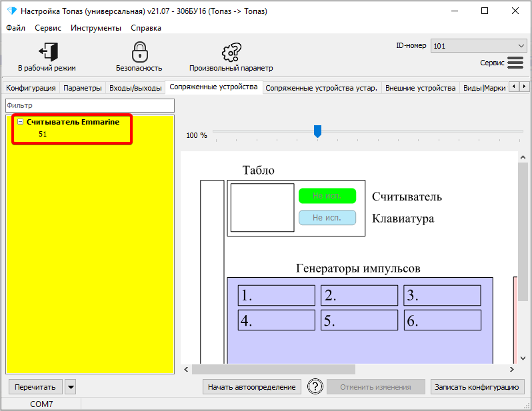Click the '100 %' zoom label
532x411 pixels.
pos(197,135)
